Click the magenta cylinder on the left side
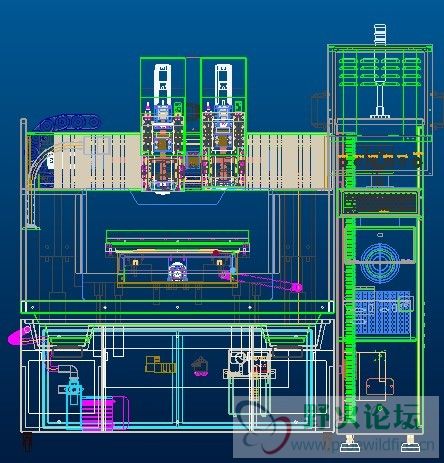This screenshot has width=444, height=463. click(x=20, y=336)
